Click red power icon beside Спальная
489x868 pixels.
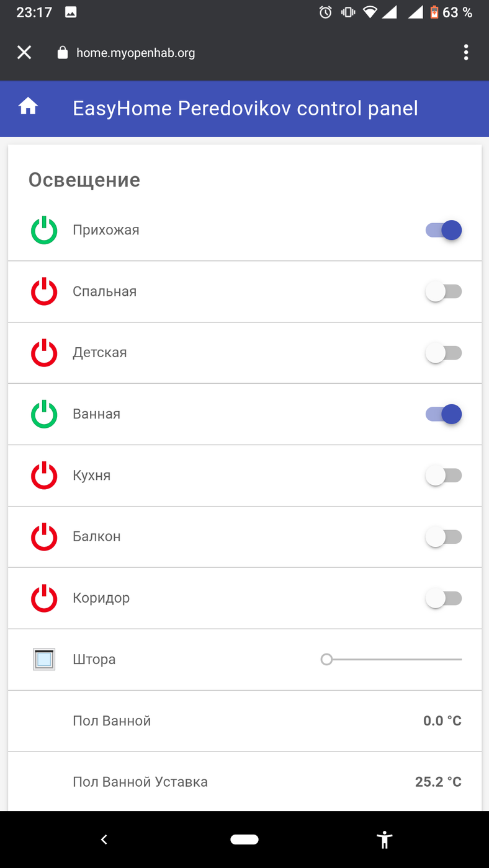tap(44, 291)
